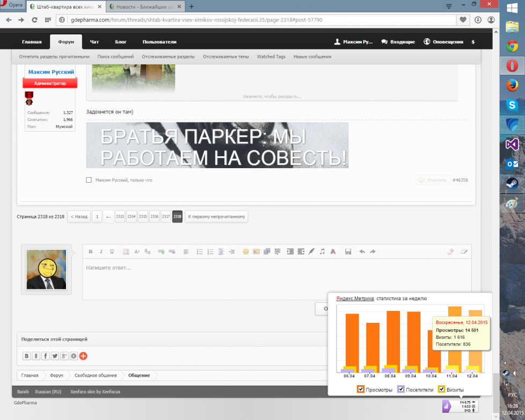525x420 pixels.
Task: Tick the checkbox beside the post author name
Action: (x=89, y=180)
